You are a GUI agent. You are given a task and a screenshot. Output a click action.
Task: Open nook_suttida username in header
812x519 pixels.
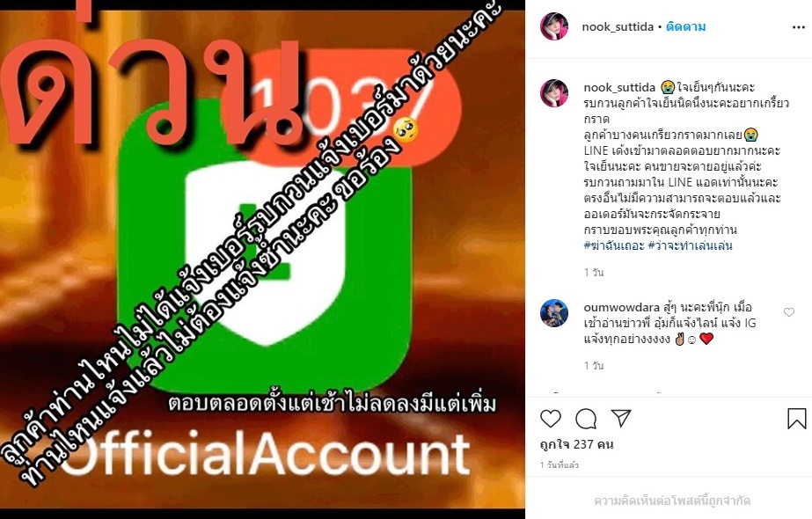(x=618, y=27)
